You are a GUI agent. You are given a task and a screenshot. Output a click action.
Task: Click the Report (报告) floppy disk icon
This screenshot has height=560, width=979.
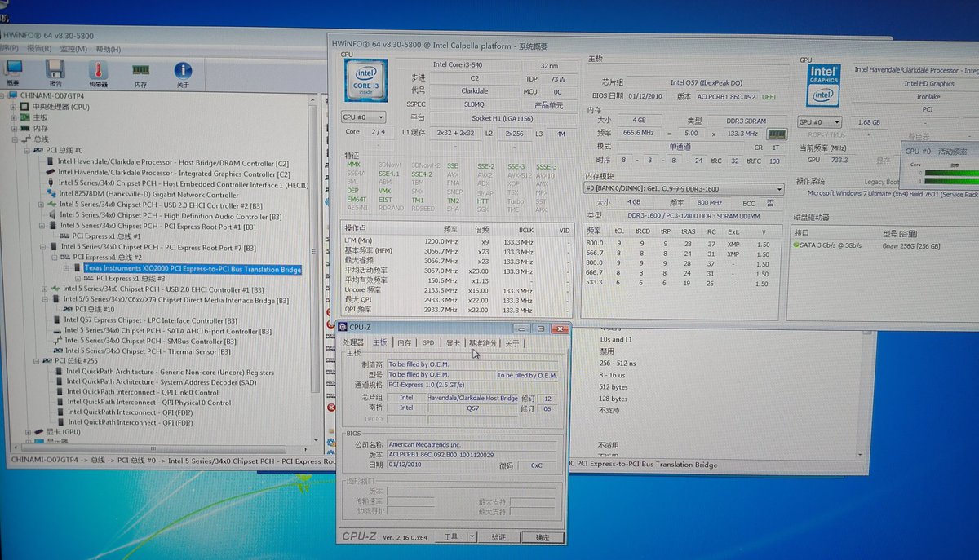(x=55, y=72)
